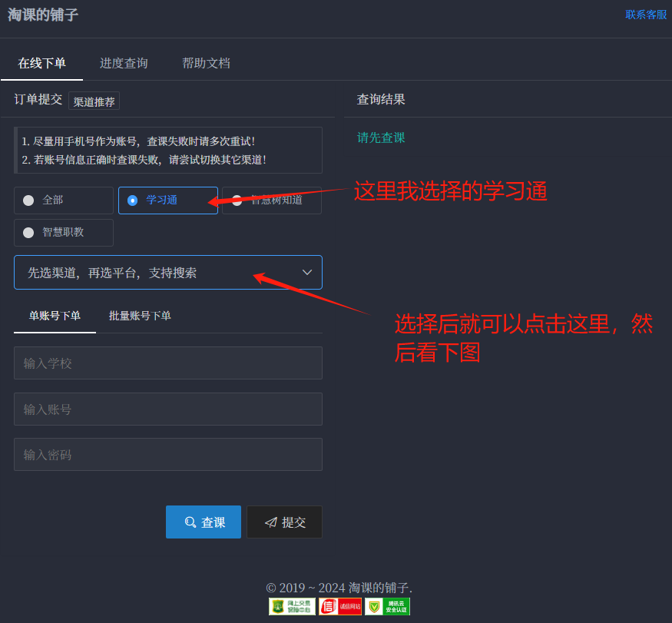Switch to the 进度查询 tab
Viewport: 672px width, 623px height.
click(123, 63)
